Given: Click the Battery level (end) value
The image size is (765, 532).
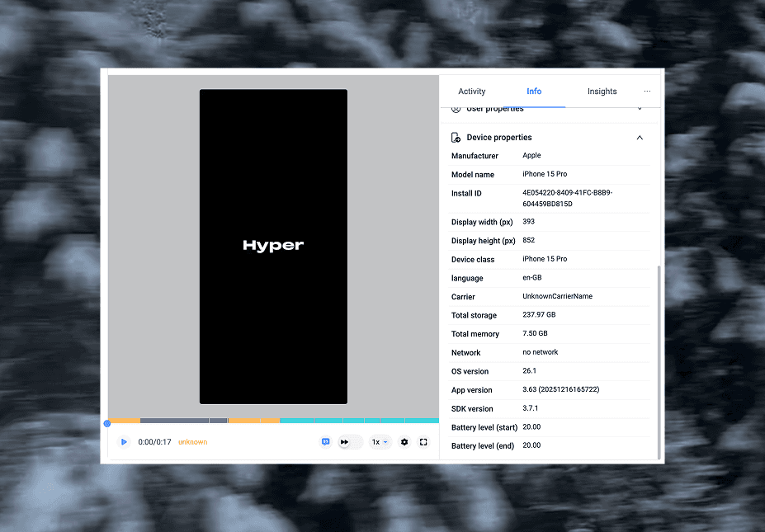Looking at the screenshot, I should [531, 445].
